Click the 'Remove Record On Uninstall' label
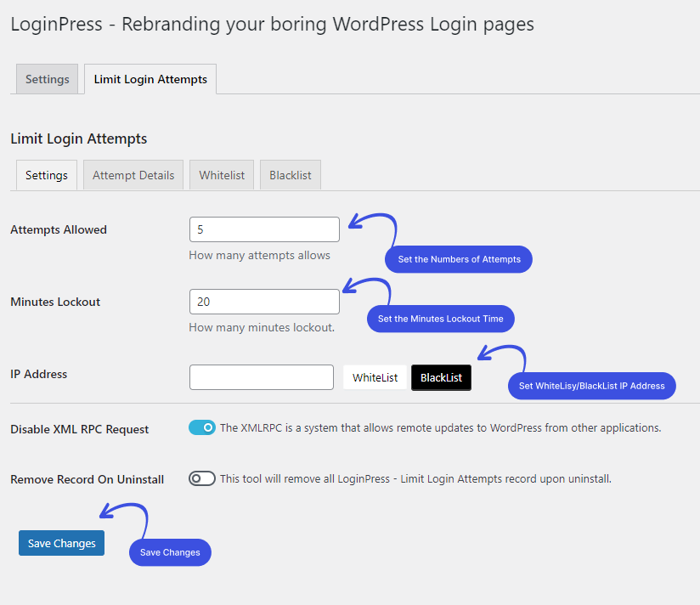The image size is (700, 605). click(x=87, y=479)
